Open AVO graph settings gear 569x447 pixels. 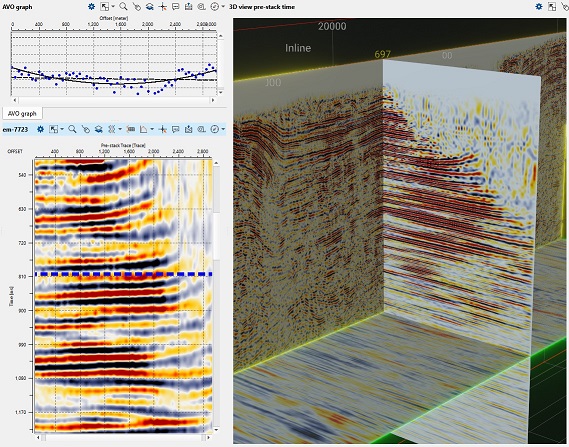(91, 7)
